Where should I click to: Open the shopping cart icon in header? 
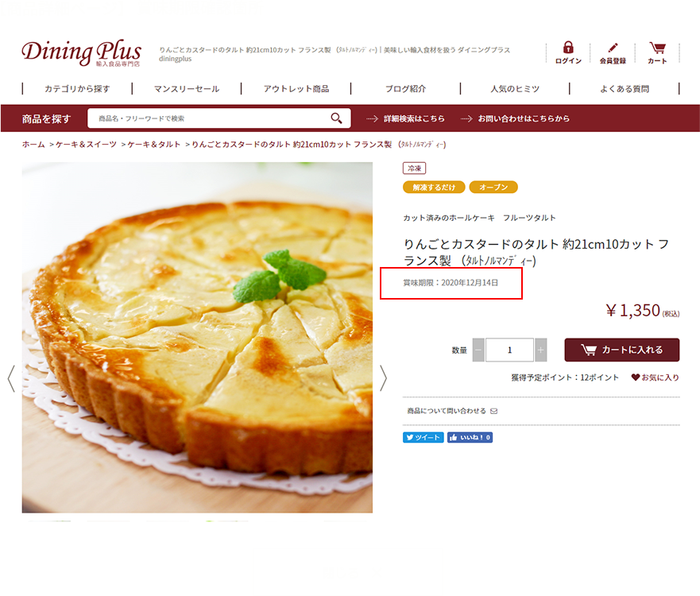[657, 48]
